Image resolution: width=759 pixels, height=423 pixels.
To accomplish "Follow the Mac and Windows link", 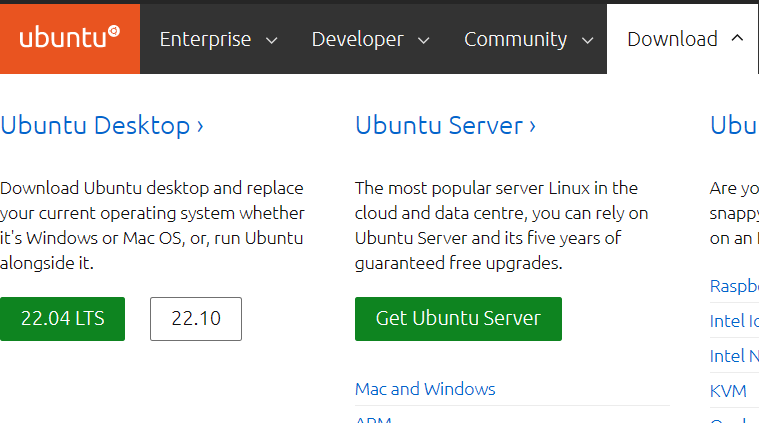I will click(x=425, y=389).
